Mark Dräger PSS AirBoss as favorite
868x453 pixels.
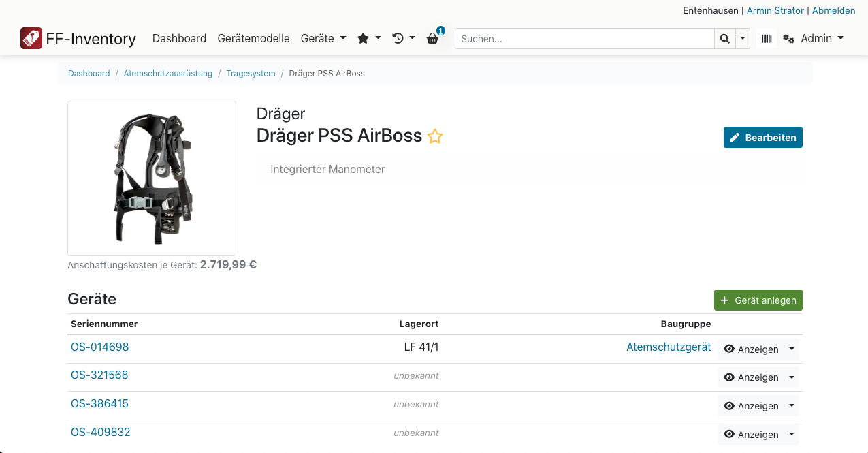pyautogui.click(x=434, y=136)
